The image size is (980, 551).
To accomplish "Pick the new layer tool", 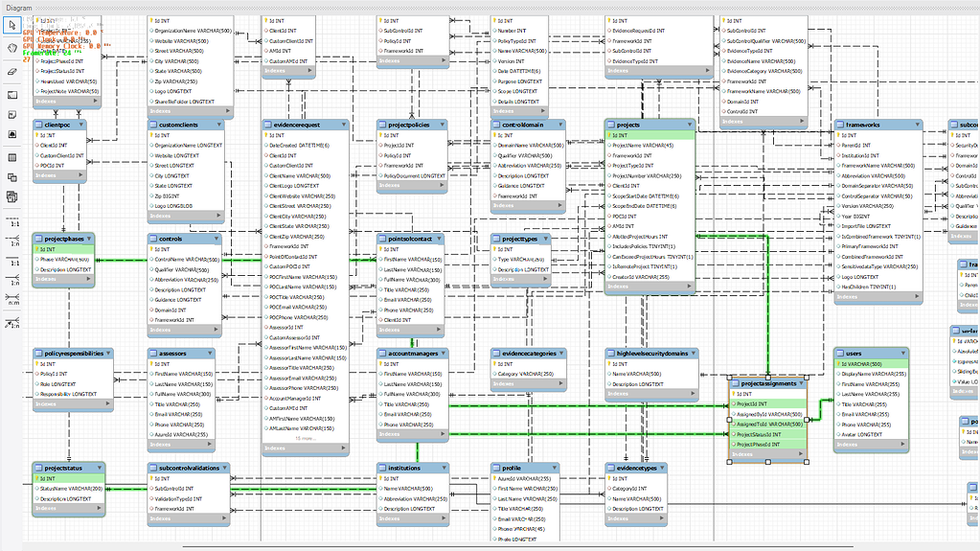I will (12, 95).
